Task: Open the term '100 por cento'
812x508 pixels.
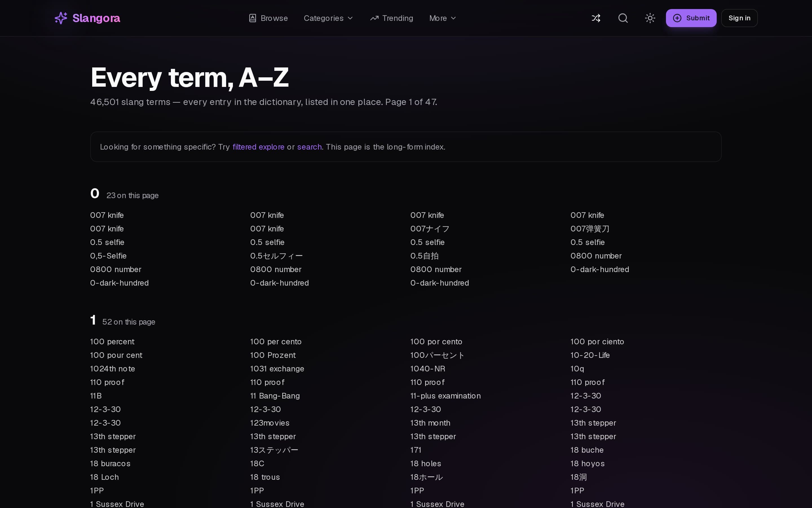Action: point(436,342)
